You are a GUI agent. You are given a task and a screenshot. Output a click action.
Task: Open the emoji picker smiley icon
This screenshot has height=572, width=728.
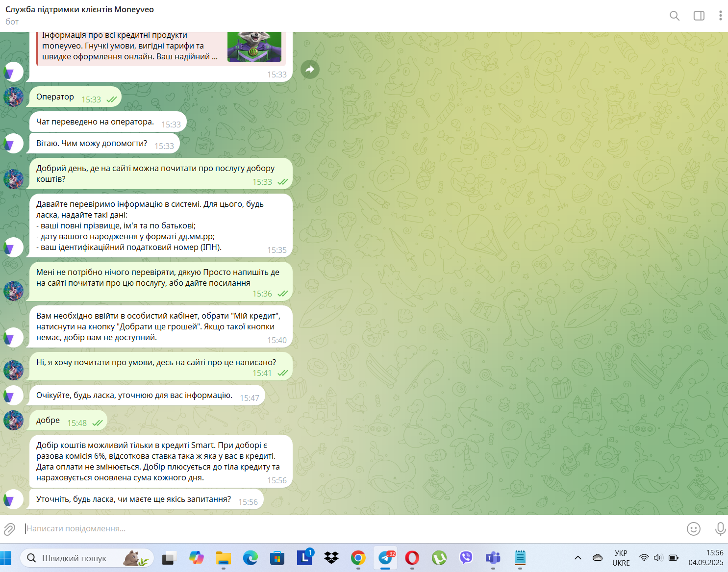click(694, 529)
